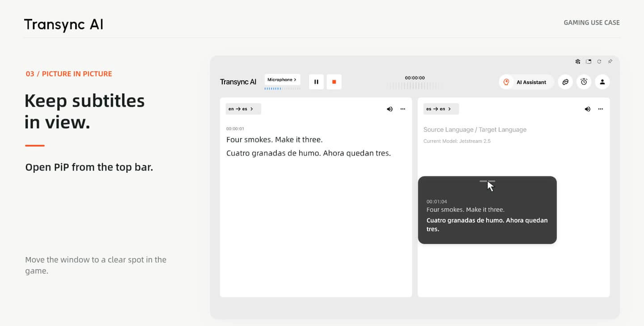644x326 pixels.
Task: Stop the recording with red square
Action: (334, 82)
